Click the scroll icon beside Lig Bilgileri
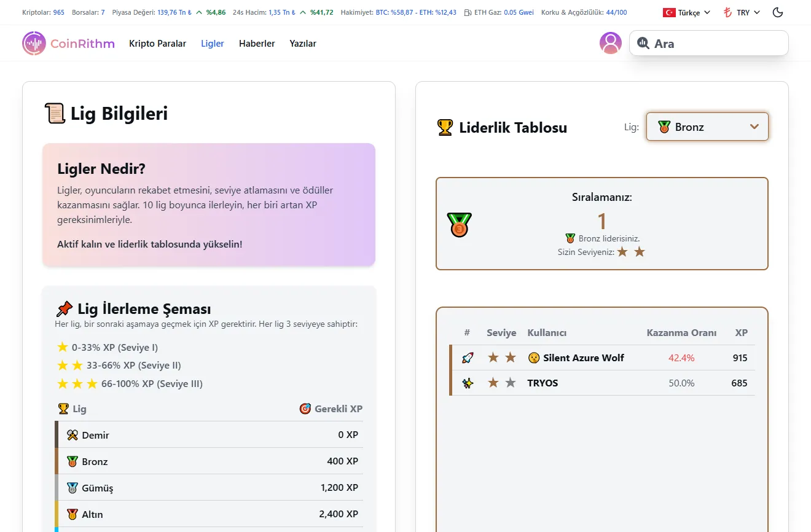The image size is (811, 532). click(55, 113)
